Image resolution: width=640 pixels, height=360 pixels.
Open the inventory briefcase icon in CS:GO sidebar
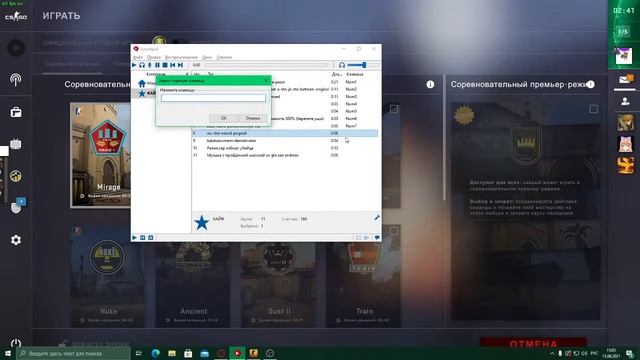point(16,112)
